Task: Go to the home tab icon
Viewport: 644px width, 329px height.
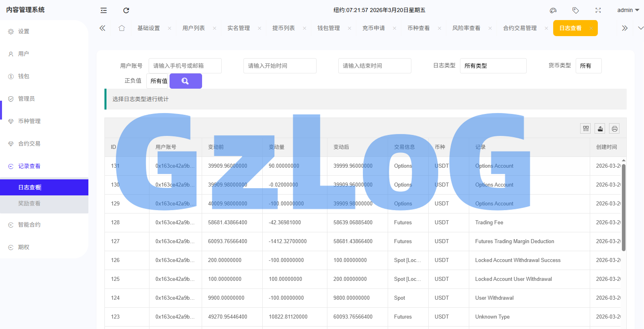Action: point(122,28)
